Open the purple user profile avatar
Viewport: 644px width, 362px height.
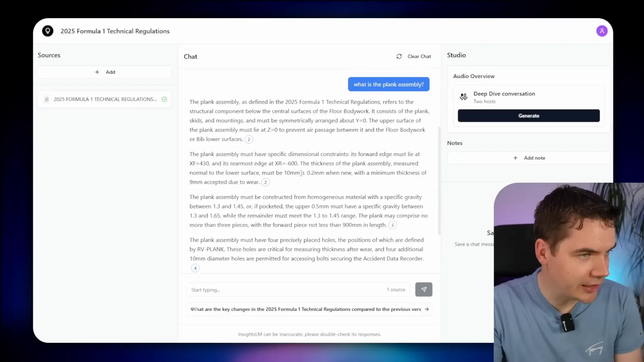(x=602, y=31)
